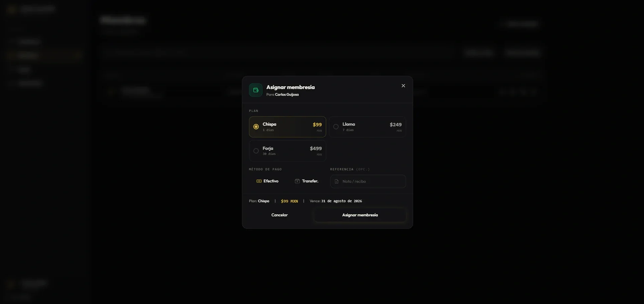
Task: Select the Forja plan radio button
Action: coord(256,151)
